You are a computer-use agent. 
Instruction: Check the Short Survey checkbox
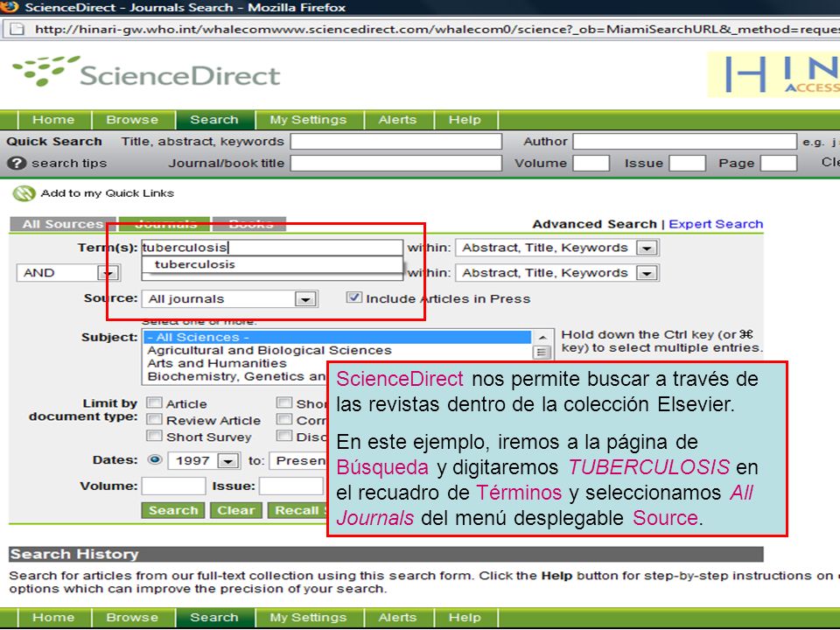154,436
